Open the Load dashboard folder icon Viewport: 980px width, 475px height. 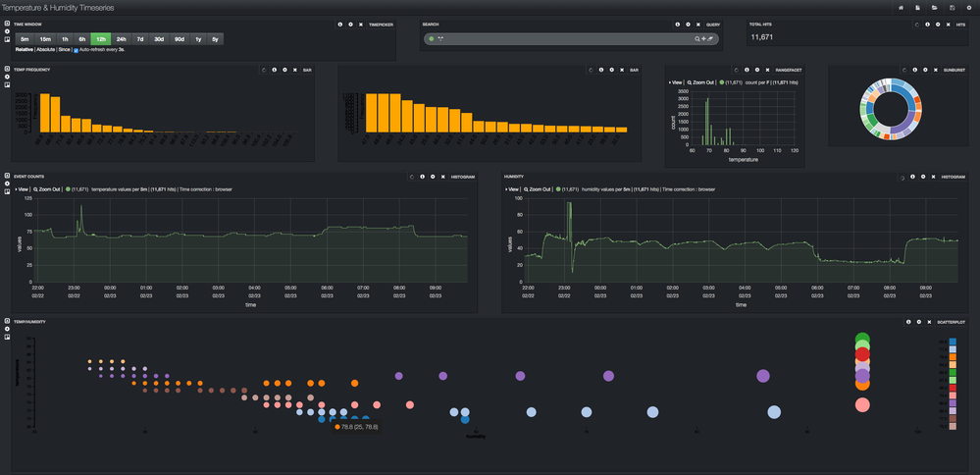click(934, 8)
